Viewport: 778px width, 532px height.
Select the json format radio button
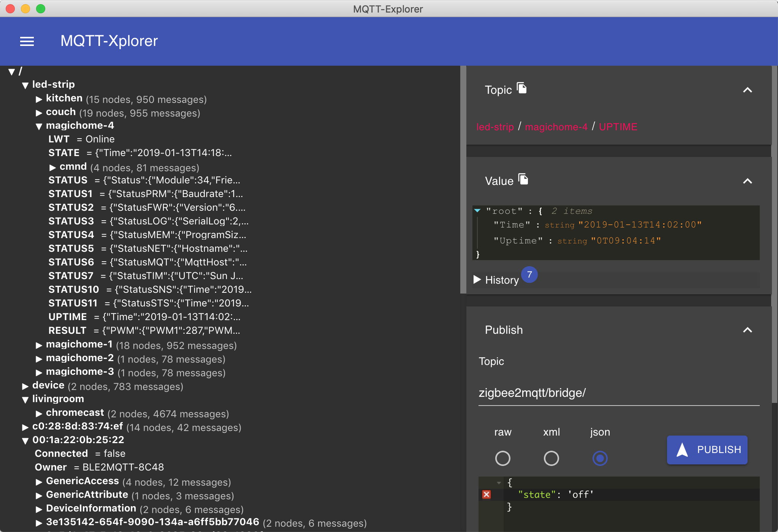[x=600, y=458]
